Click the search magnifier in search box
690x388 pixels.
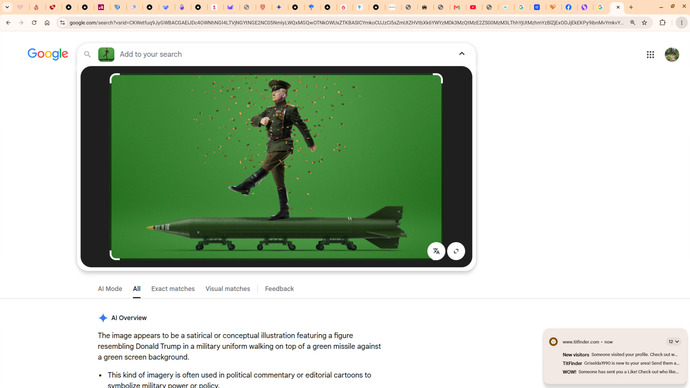point(87,54)
